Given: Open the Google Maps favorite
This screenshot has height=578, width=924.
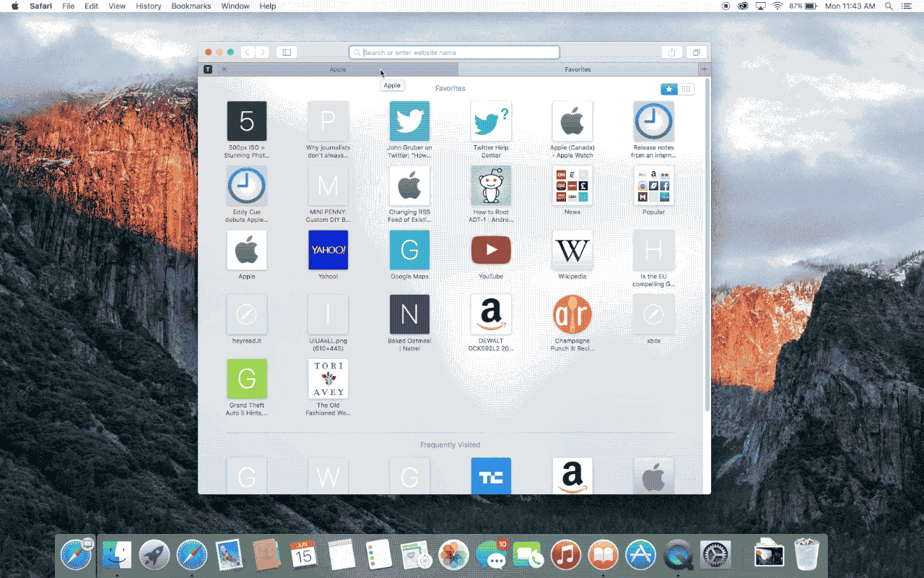Looking at the screenshot, I should (x=409, y=250).
